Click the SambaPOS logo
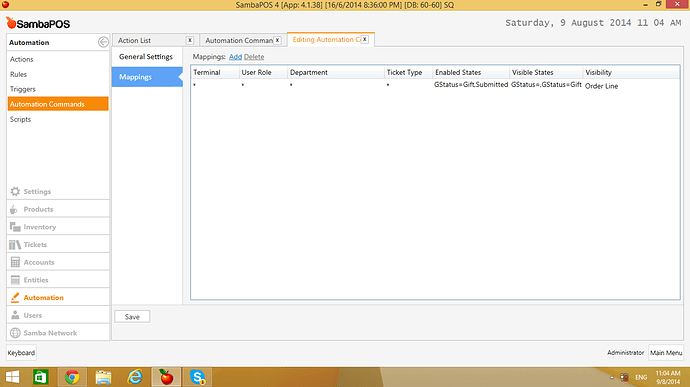Viewport: 690px width, 387px height. click(x=38, y=23)
